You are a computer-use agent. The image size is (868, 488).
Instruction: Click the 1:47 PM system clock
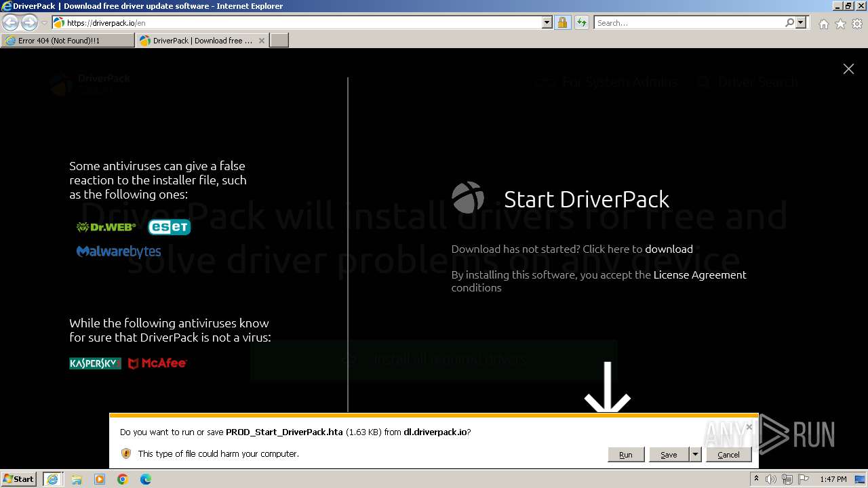(x=833, y=479)
